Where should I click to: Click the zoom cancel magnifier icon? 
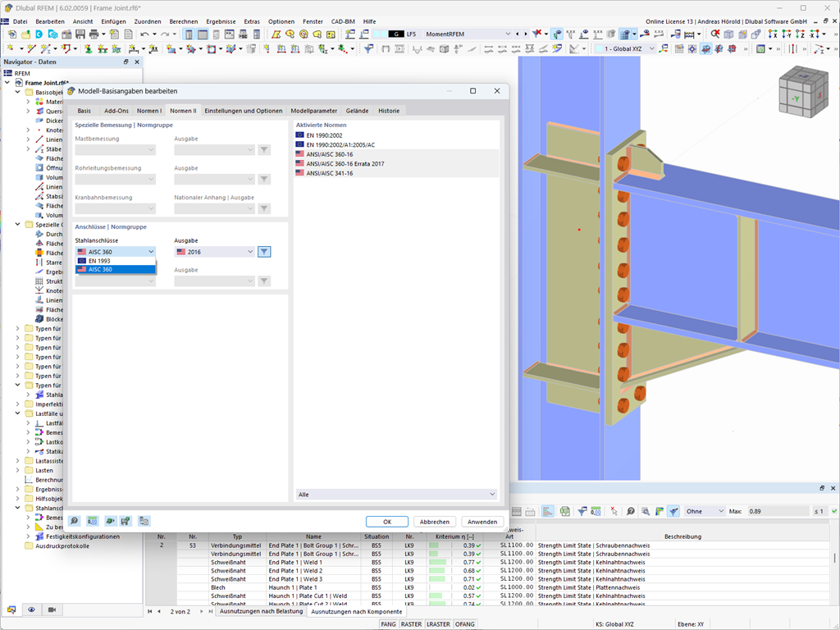pos(715,34)
